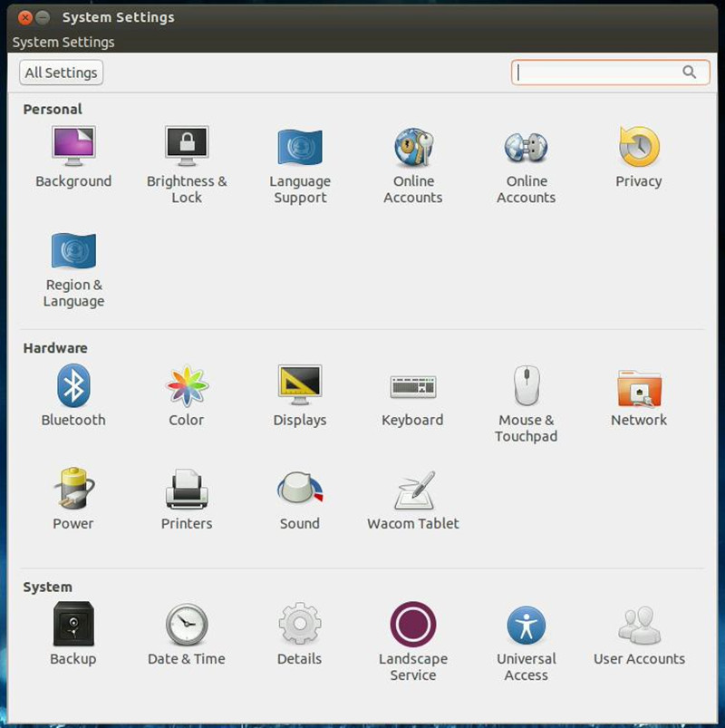The image size is (725, 728).
Task: Open the System Settings menu
Action: pyautogui.click(x=63, y=43)
